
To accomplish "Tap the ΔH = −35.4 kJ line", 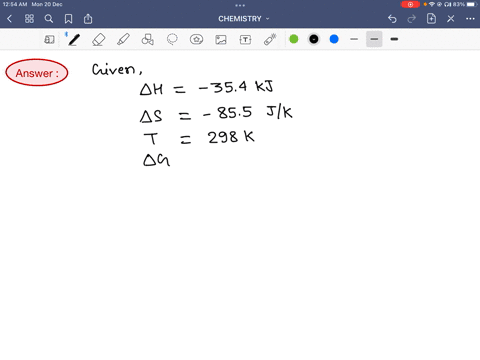I will tap(207, 88).
